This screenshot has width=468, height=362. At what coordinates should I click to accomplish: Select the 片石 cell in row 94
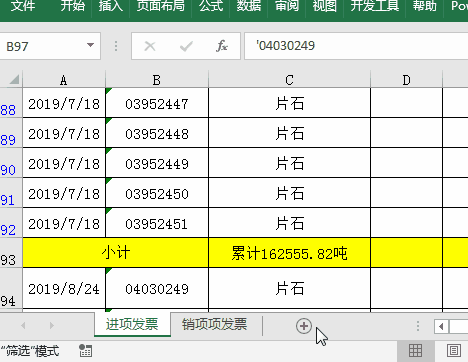[x=289, y=288]
